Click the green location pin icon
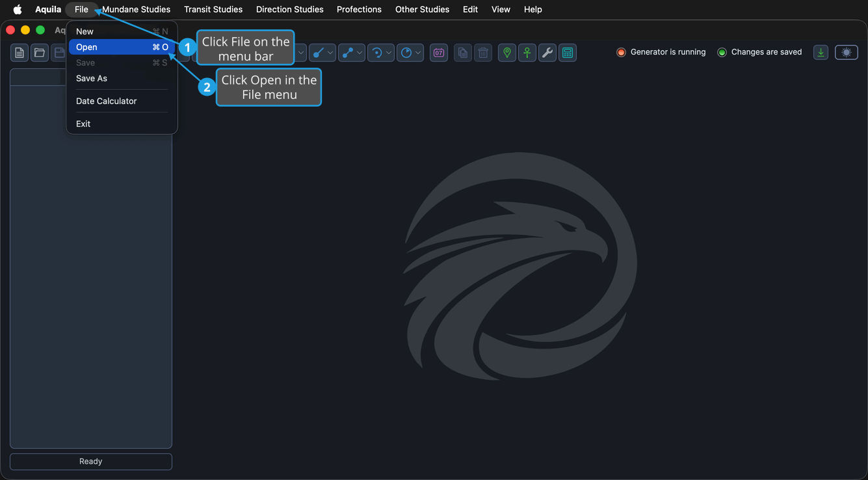 [507, 53]
